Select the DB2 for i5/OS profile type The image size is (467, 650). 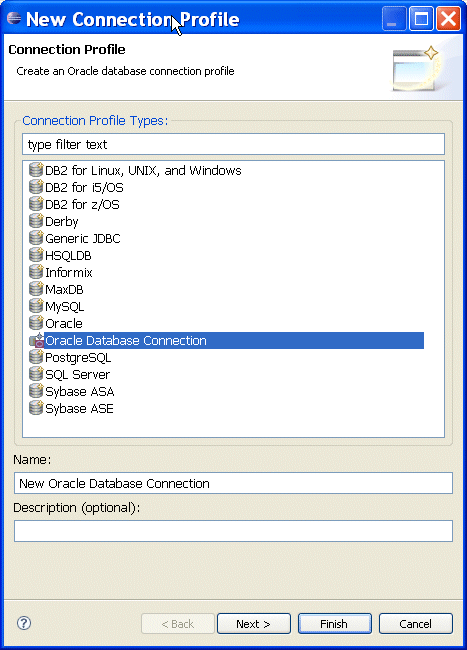point(84,187)
